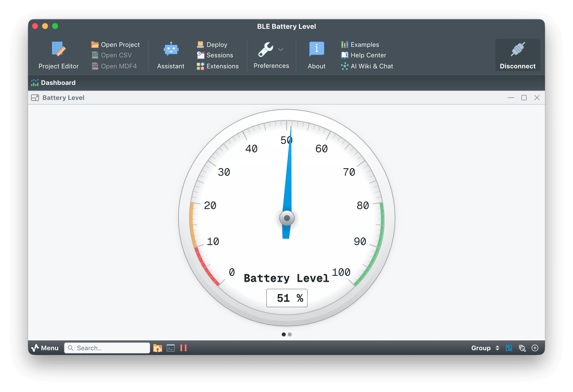Image resolution: width=573 pixels, height=392 pixels.
Task: Click the Help Center label
Action: 368,55
